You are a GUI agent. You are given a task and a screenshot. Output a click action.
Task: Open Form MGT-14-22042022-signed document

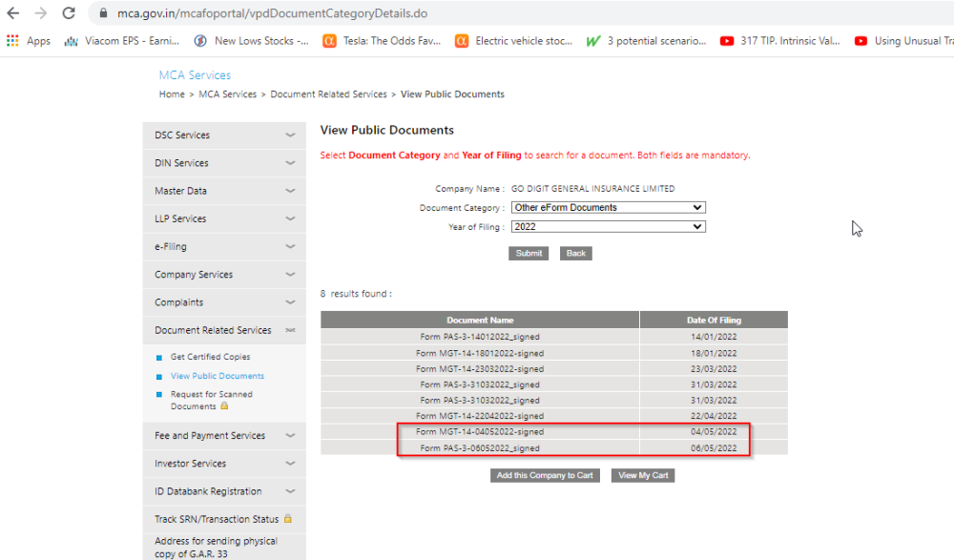[x=480, y=416]
